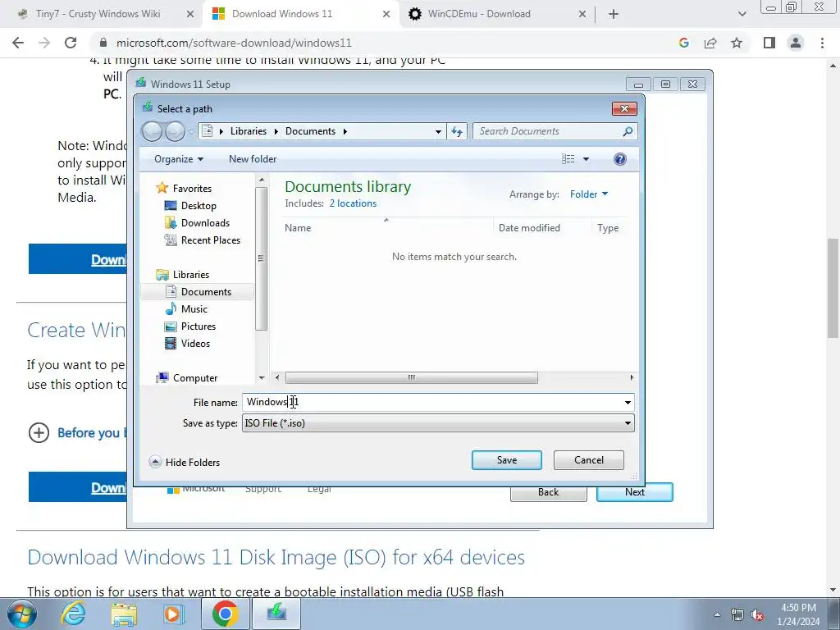The height and width of the screenshot is (630, 840).
Task: Select the Pictures library
Action: 199,326
